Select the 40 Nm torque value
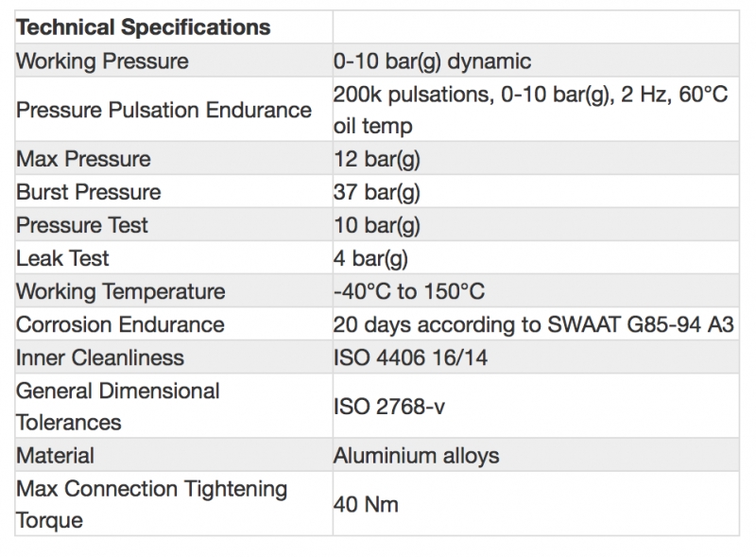Image resolution: width=756 pixels, height=557 pixels. coord(366,504)
